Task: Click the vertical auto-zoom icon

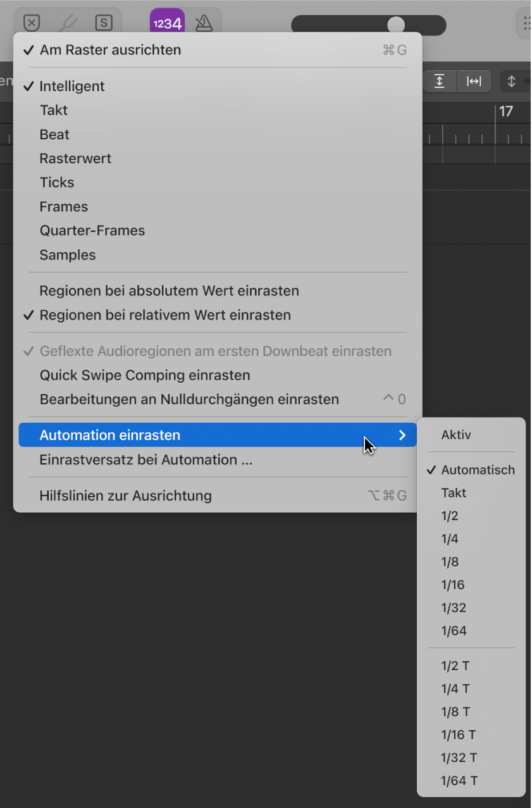Action: pos(440,81)
